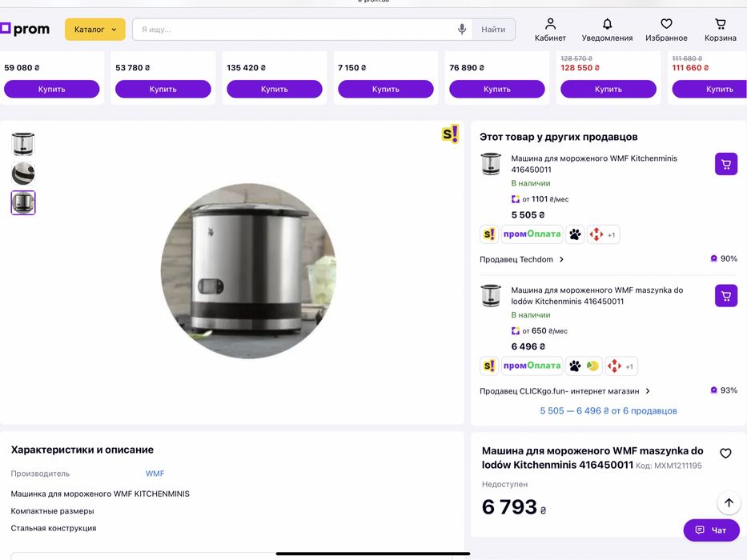Add product to favorites with heart icon

click(725, 454)
